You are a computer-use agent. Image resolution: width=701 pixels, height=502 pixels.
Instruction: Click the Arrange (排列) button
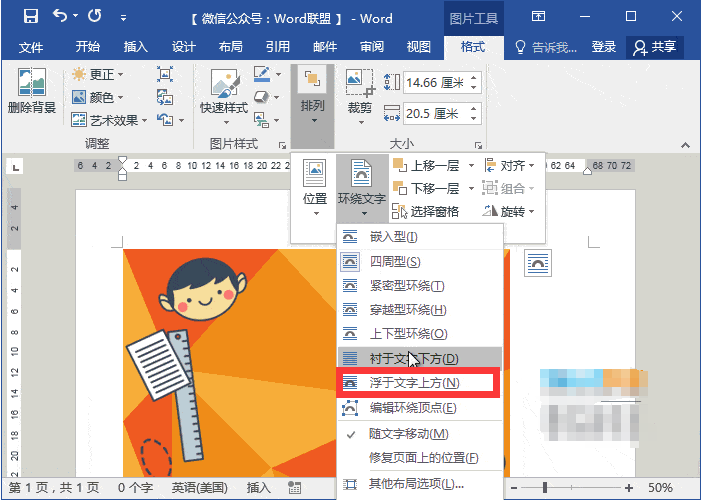point(312,106)
